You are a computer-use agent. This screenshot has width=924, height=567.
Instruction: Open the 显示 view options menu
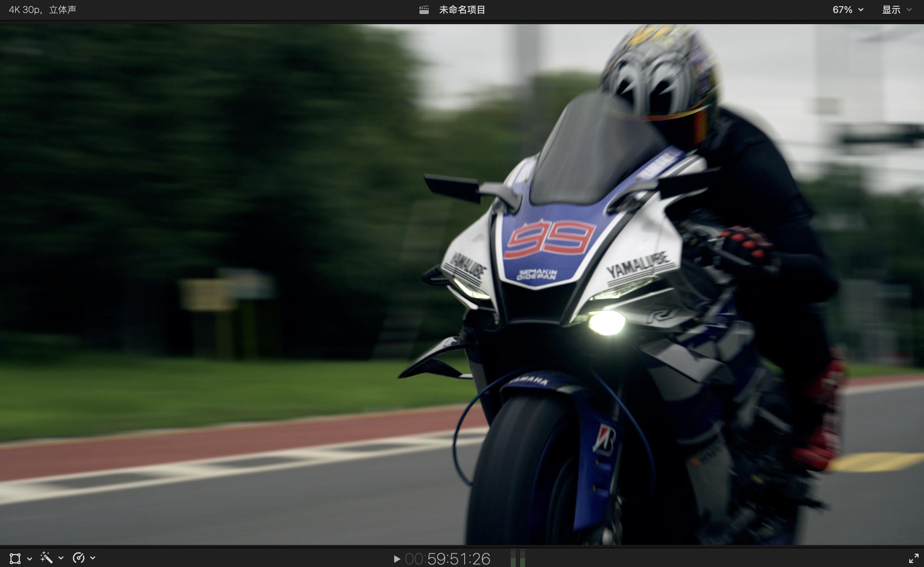coord(891,10)
